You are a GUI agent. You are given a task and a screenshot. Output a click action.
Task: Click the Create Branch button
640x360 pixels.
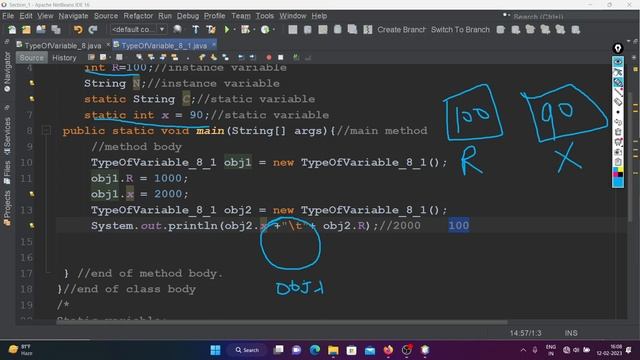point(402,29)
